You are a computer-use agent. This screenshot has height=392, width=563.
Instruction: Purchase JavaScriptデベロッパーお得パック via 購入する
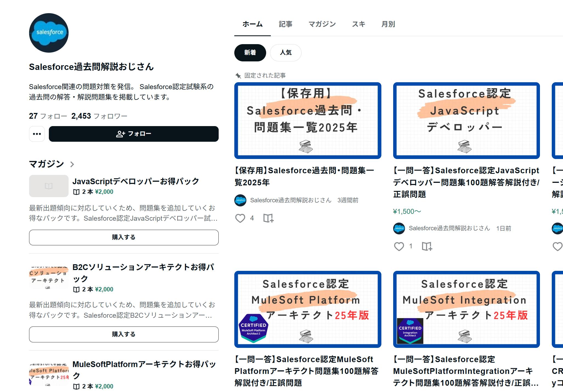click(x=124, y=237)
